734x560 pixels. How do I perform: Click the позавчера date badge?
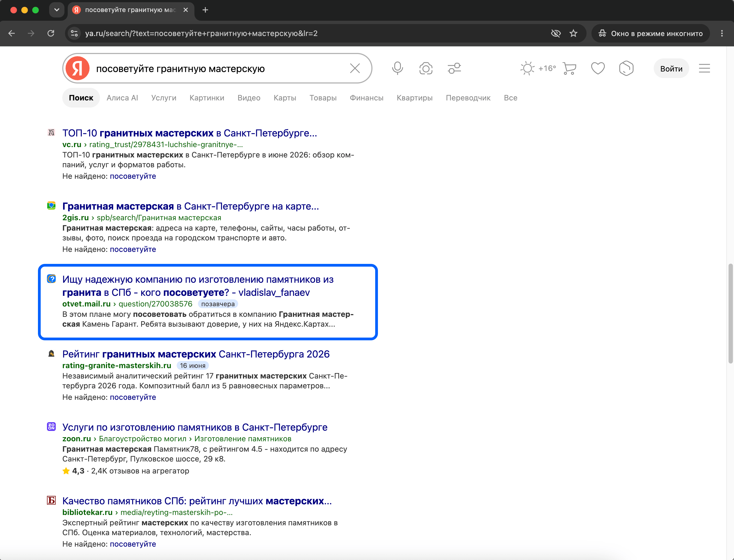218,304
